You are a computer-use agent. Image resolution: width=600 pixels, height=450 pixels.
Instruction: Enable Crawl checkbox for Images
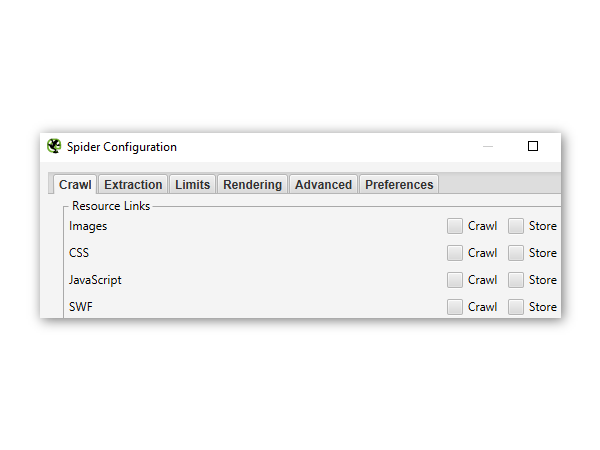tap(455, 226)
